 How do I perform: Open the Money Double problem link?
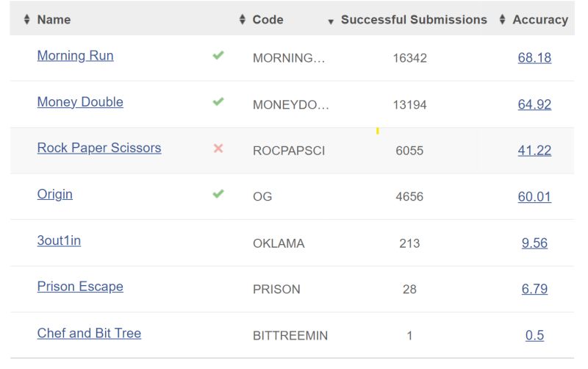[x=80, y=102]
